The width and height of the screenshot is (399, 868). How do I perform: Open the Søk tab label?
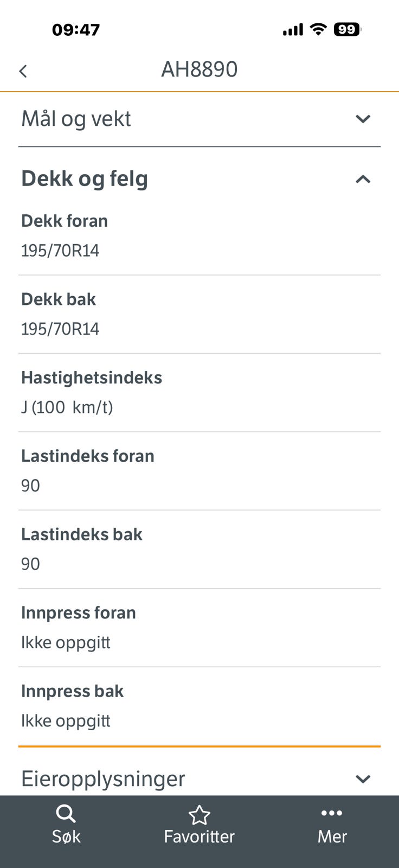point(66,837)
